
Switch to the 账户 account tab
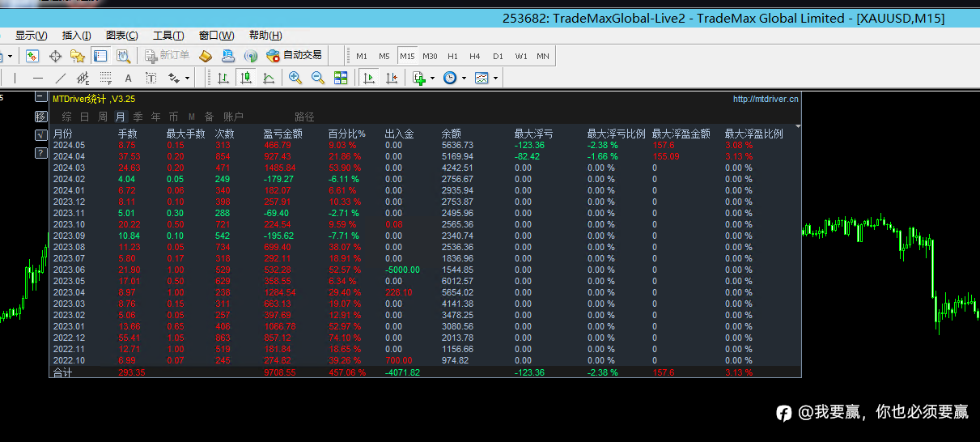pos(233,117)
